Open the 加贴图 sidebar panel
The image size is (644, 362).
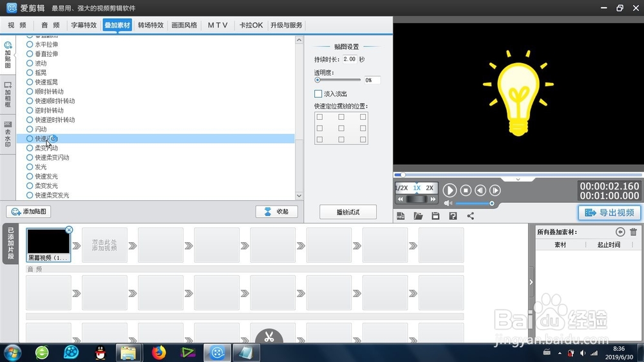(x=7, y=55)
